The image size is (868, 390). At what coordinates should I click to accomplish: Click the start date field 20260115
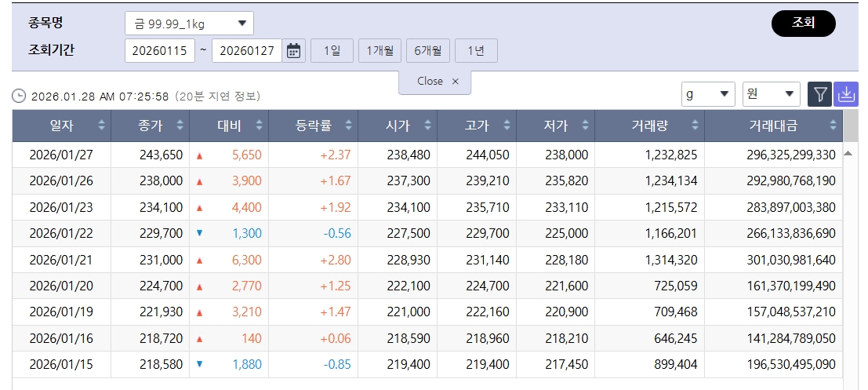[x=159, y=51]
